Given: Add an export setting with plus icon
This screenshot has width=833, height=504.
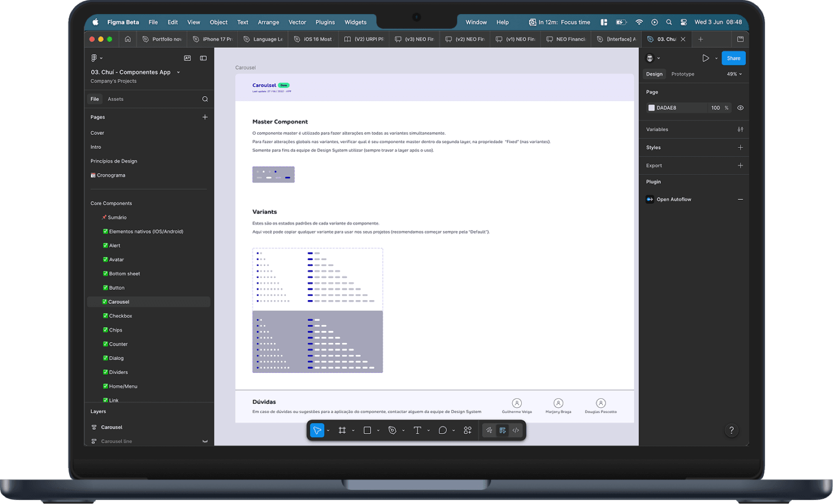Looking at the screenshot, I should pyautogui.click(x=740, y=165).
